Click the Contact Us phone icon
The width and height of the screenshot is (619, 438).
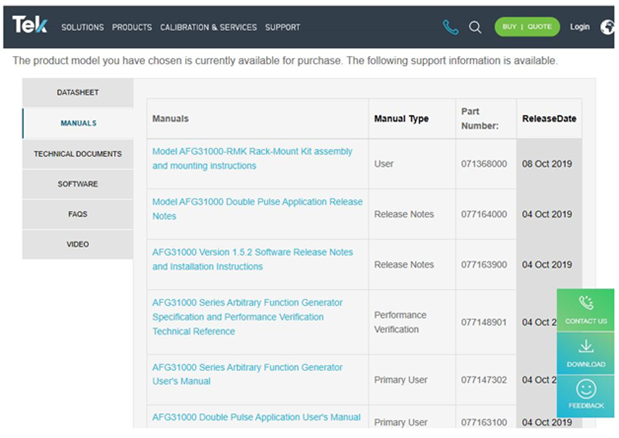click(586, 304)
